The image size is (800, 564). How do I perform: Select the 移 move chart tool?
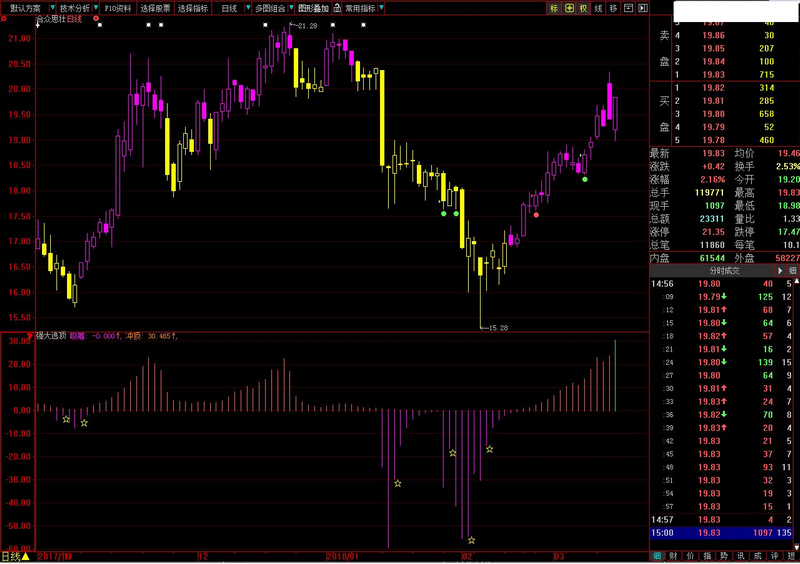click(613, 8)
